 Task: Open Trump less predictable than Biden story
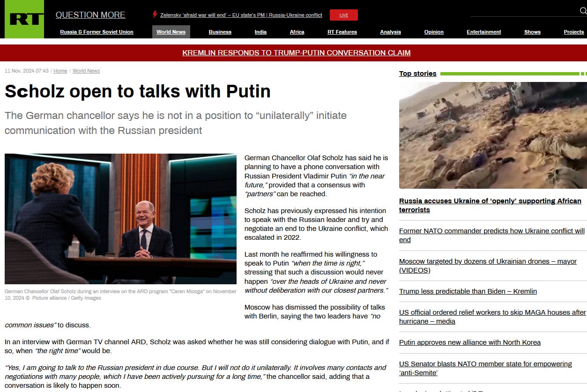[468, 291]
